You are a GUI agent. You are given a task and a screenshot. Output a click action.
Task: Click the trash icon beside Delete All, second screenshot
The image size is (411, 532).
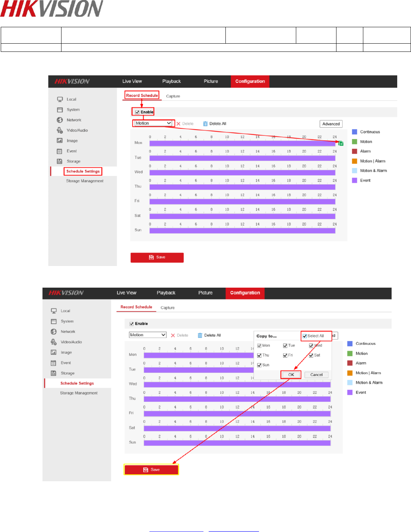click(x=200, y=335)
